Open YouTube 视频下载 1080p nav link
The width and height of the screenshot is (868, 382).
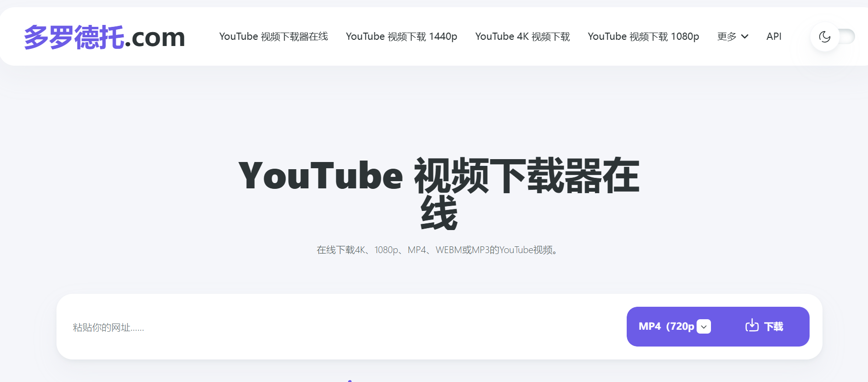coord(643,36)
